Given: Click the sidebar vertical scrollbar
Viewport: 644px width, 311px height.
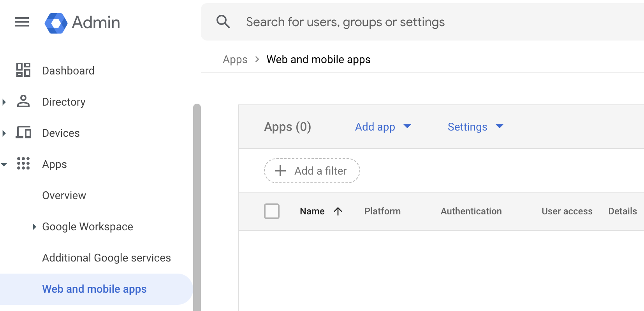Looking at the screenshot, I should point(197,207).
